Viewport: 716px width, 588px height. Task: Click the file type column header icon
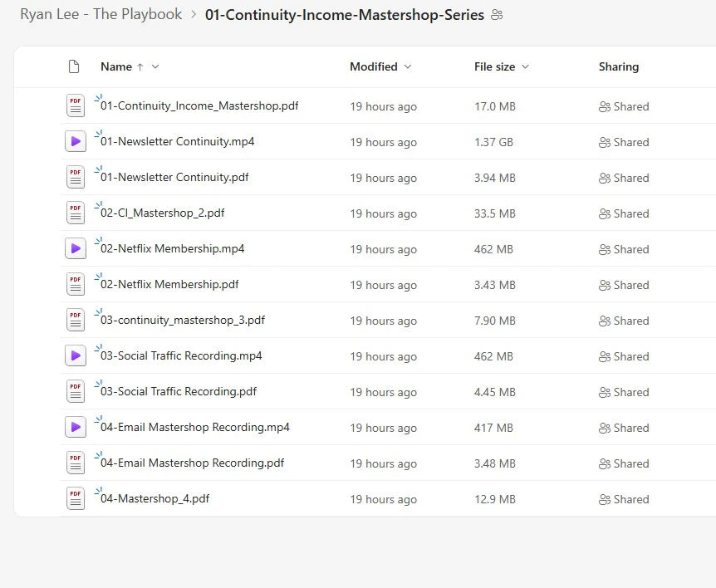[74, 67]
